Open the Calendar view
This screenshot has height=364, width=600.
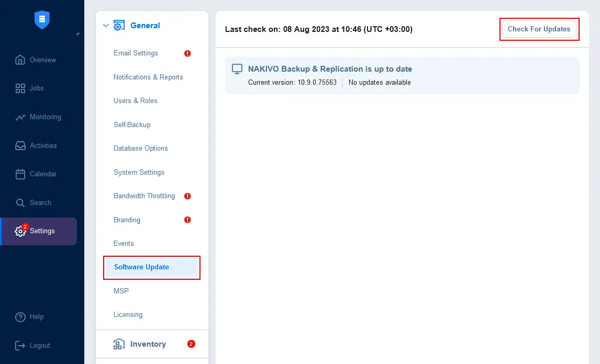(x=43, y=174)
